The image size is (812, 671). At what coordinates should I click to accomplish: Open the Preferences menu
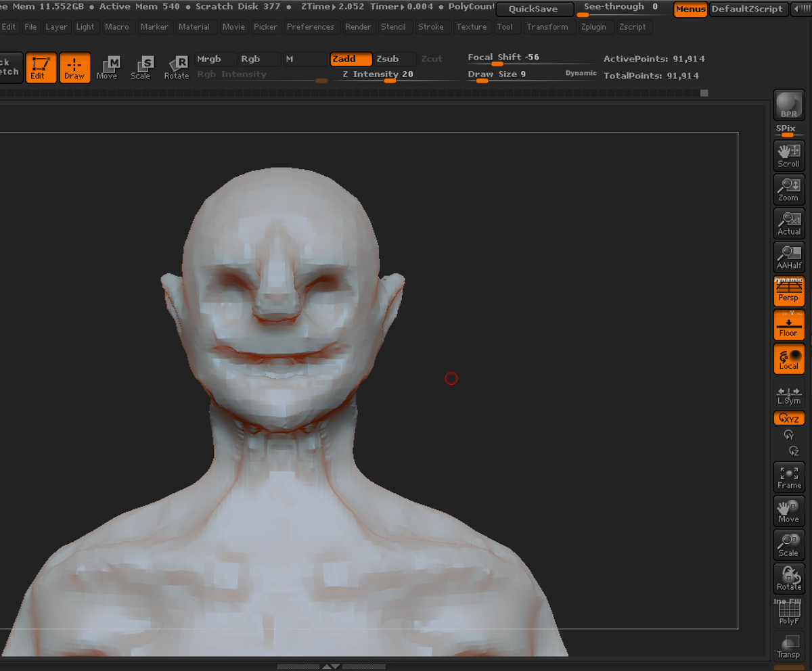pyautogui.click(x=311, y=27)
